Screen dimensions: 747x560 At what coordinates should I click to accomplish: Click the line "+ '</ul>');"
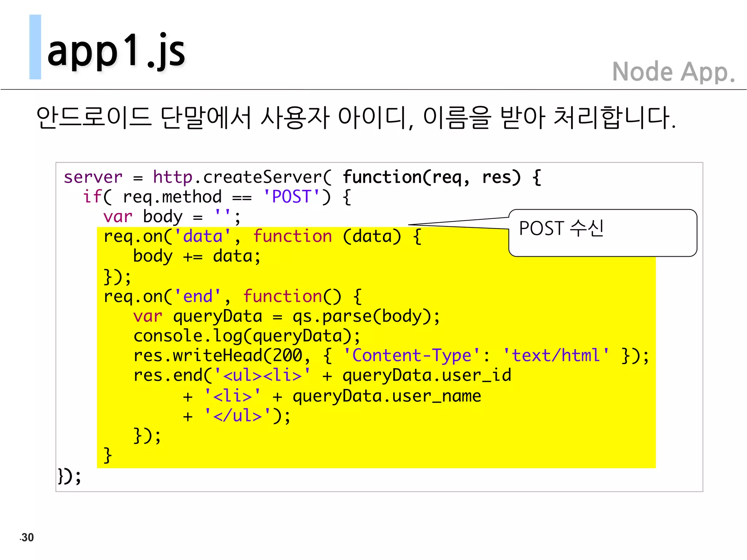[x=237, y=416]
